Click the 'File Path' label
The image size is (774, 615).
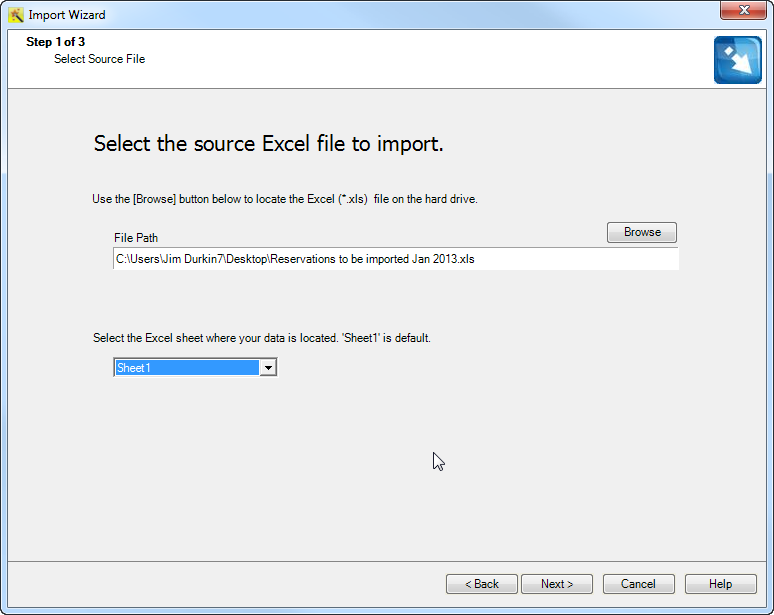coord(136,238)
